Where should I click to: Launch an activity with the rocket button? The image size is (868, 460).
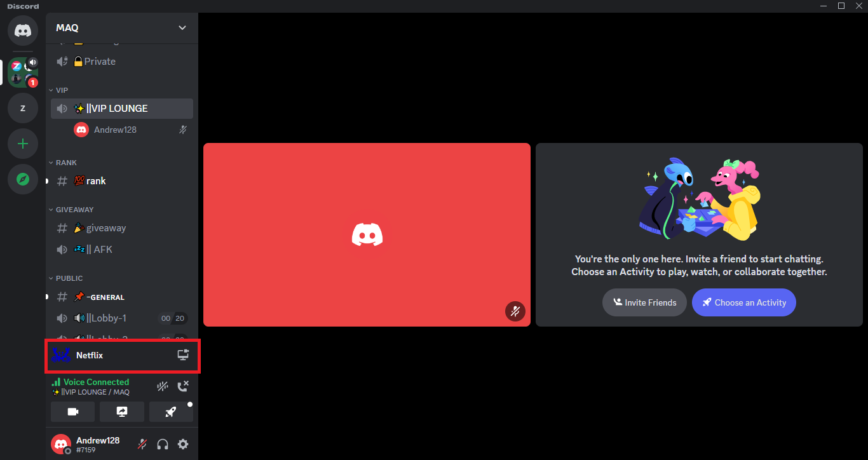pyautogui.click(x=171, y=412)
